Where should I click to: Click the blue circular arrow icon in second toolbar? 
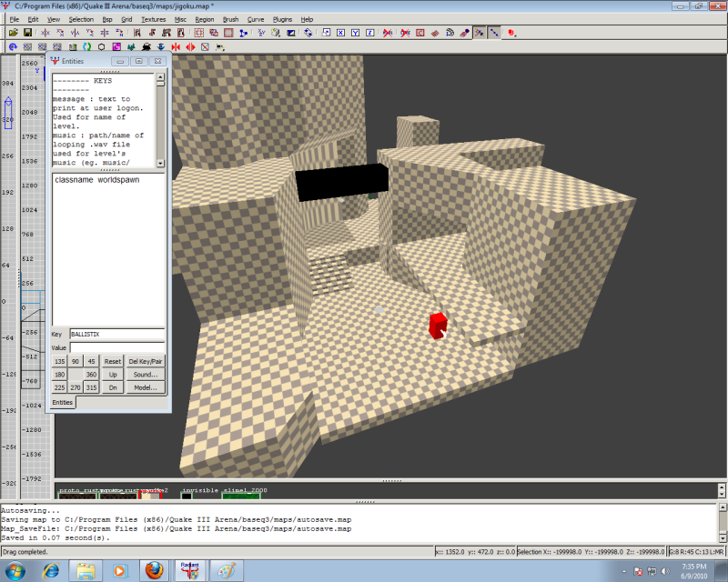coord(13,47)
